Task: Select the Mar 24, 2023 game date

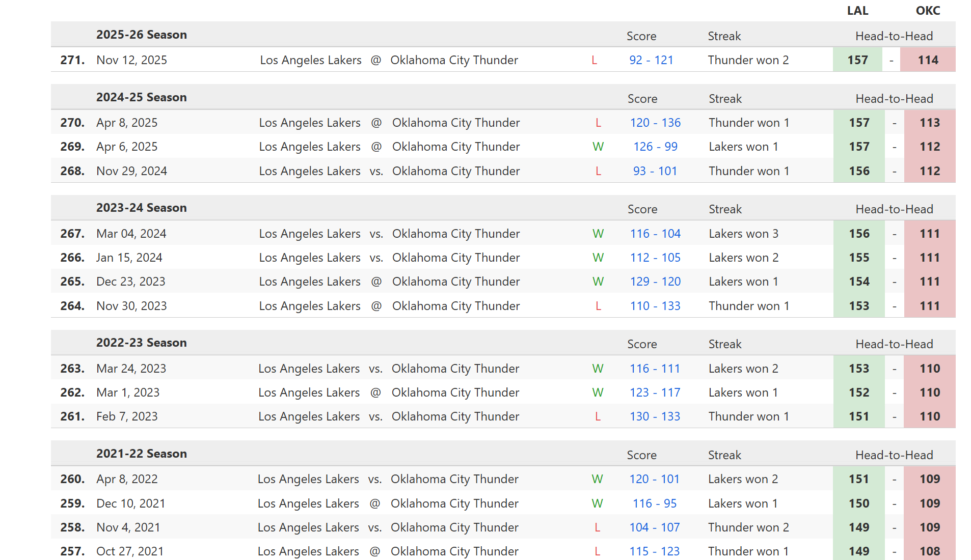Action: click(131, 369)
